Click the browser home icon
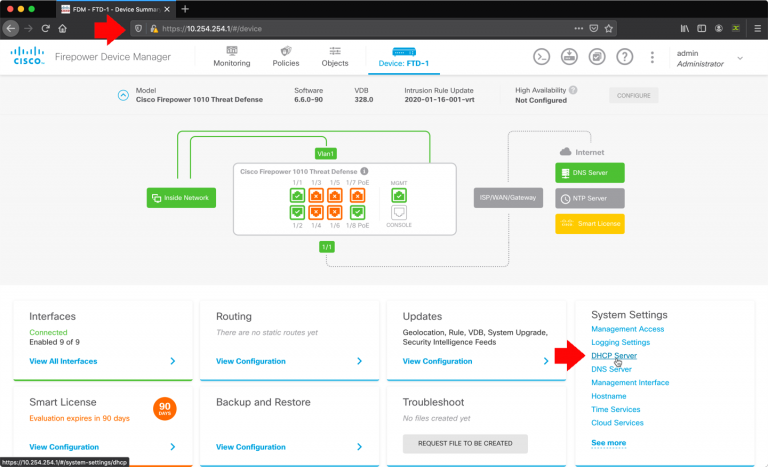 click(x=63, y=28)
